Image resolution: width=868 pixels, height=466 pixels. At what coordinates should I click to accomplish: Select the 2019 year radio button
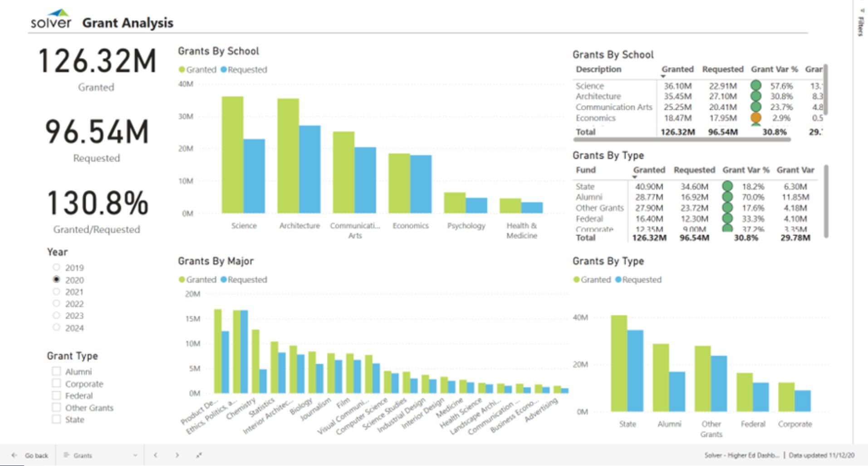[57, 267]
